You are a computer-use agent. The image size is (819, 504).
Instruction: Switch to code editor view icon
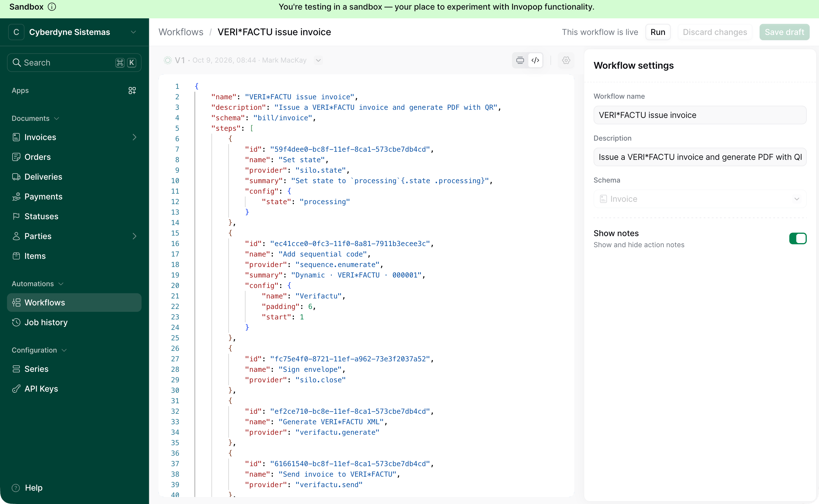coord(535,60)
